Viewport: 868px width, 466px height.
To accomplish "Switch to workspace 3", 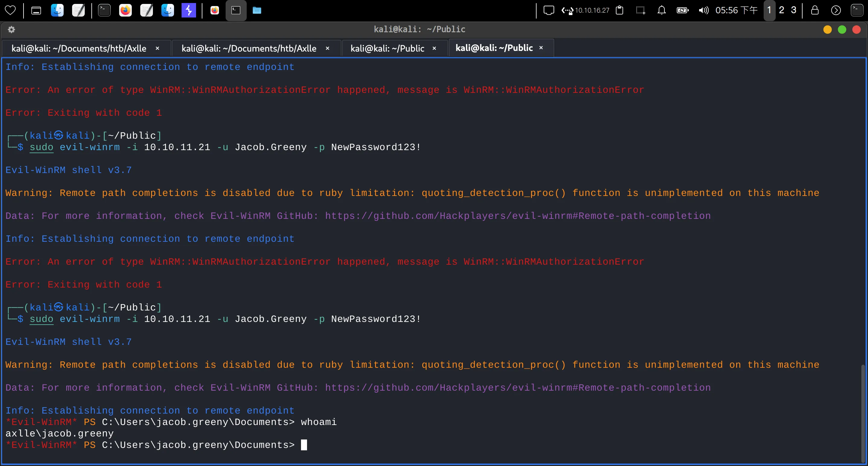I will click(794, 11).
